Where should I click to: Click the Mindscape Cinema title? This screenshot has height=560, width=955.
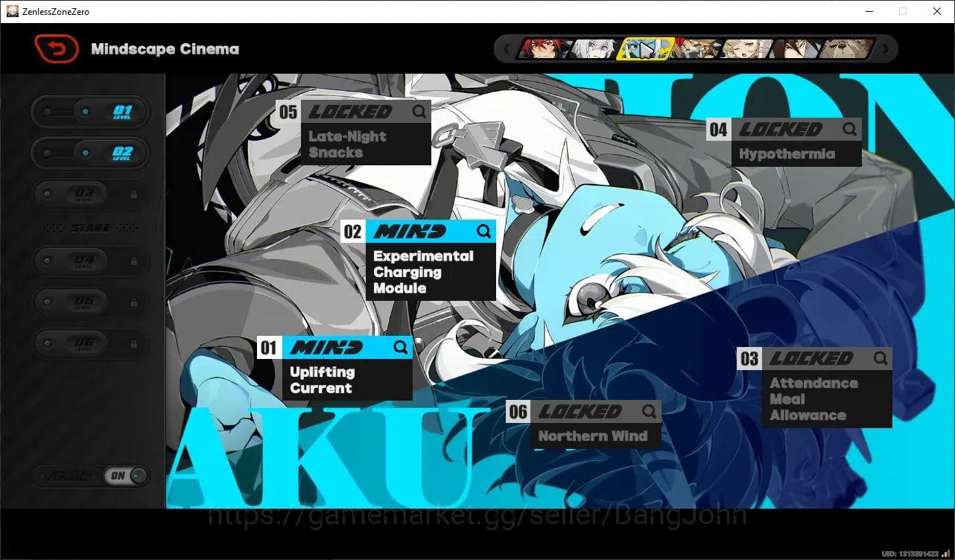click(x=165, y=49)
